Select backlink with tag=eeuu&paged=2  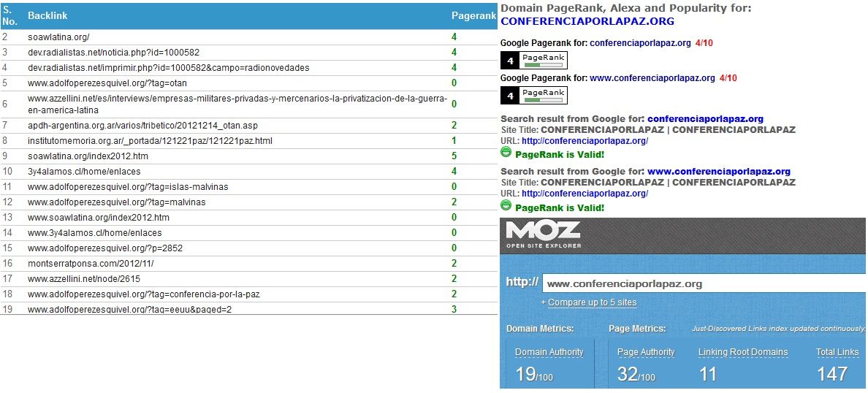click(x=129, y=310)
